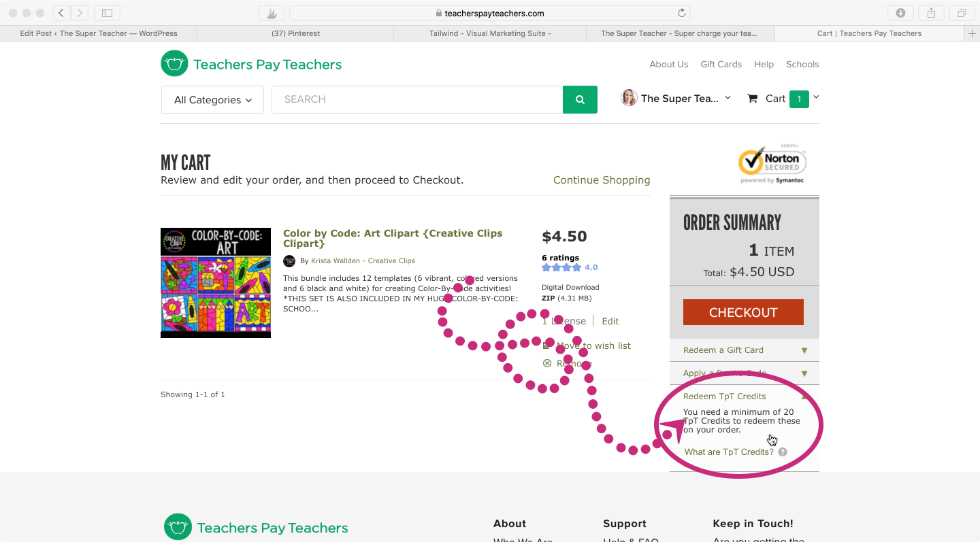Click the circled X remove icon
The height and width of the screenshot is (542, 980).
pyautogui.click(x=546, y=363)
